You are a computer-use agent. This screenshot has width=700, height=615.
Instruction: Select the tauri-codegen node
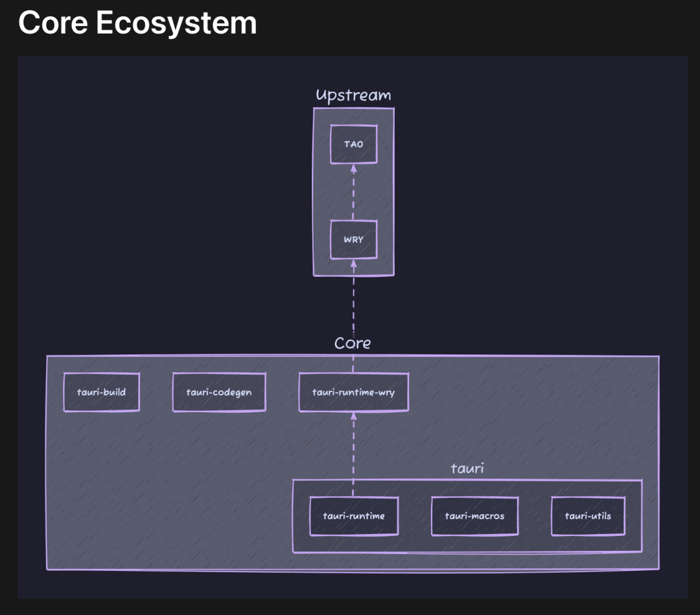click(x=219, y=392)
